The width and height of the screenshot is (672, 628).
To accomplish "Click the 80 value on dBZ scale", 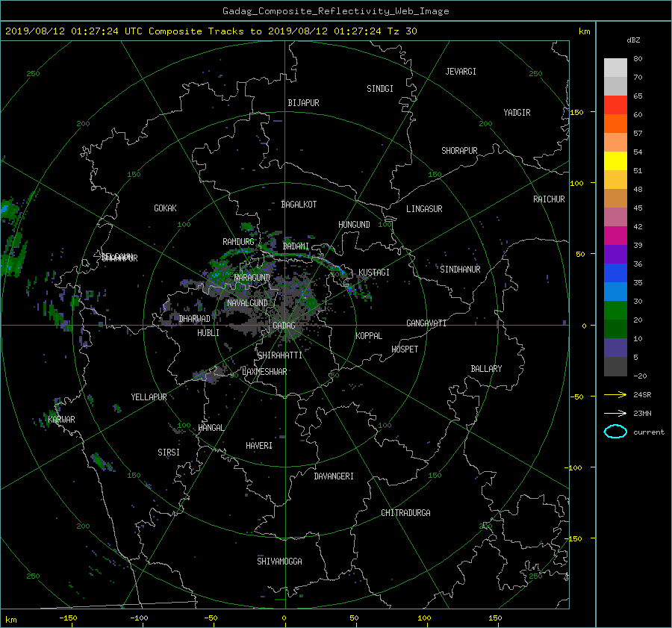I will (x=638, y=59).
